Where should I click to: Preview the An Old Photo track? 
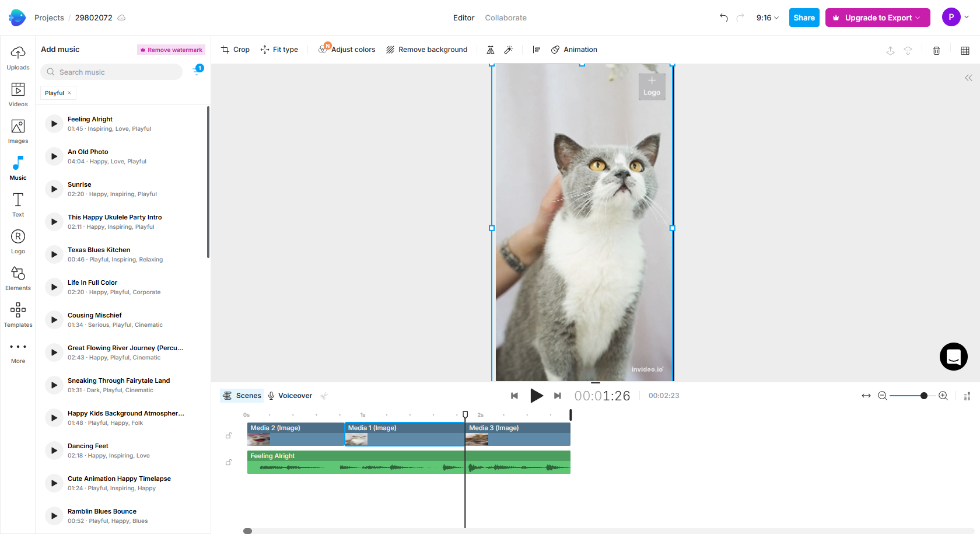54,156
